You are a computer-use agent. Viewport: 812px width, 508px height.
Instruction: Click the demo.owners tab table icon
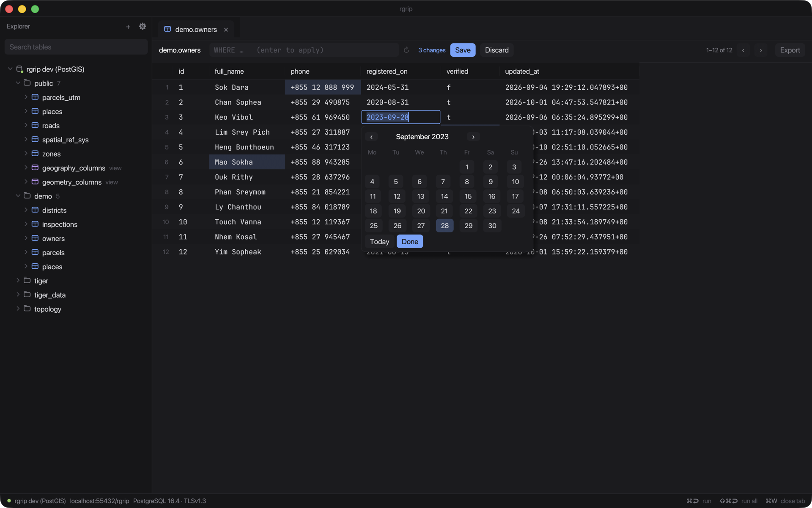167,29
